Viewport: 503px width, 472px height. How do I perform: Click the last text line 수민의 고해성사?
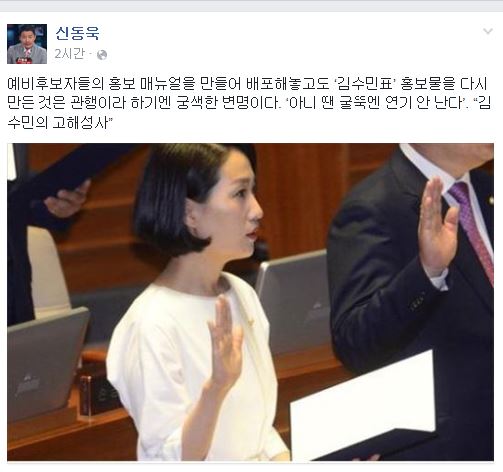tap(60, 123)
